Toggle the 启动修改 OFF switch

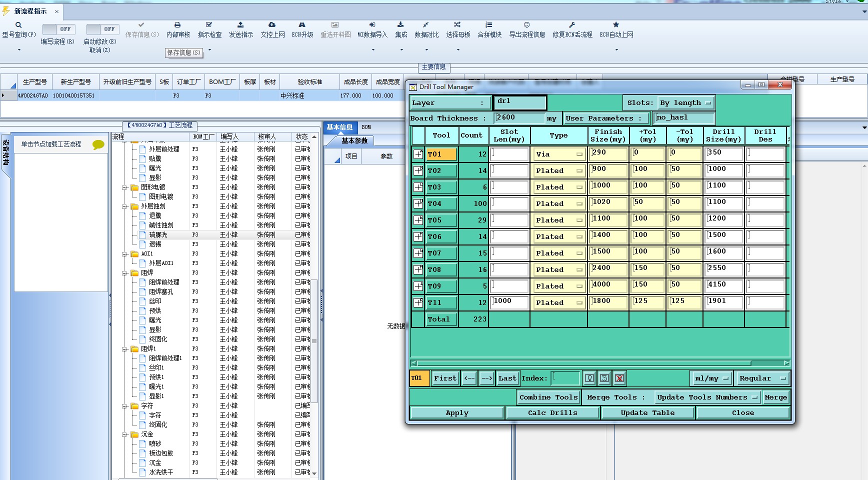pyautogui.click(x=102, y=29)
